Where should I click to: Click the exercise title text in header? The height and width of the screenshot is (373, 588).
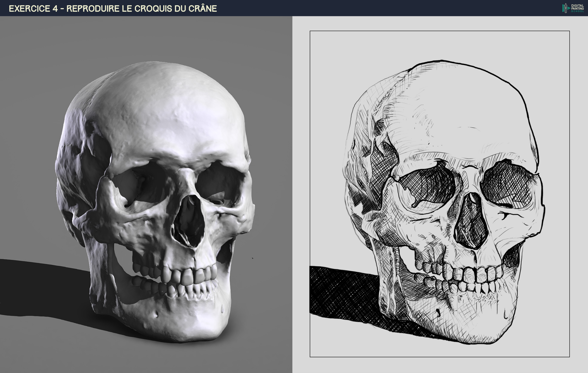[113, 8]
